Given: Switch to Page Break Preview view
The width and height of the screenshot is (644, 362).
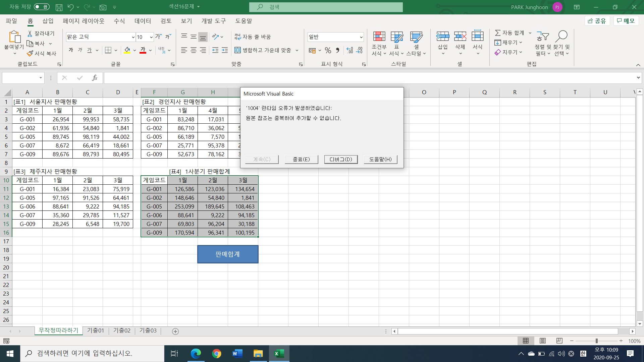Looking at the screenshot, I should (559, 341).
